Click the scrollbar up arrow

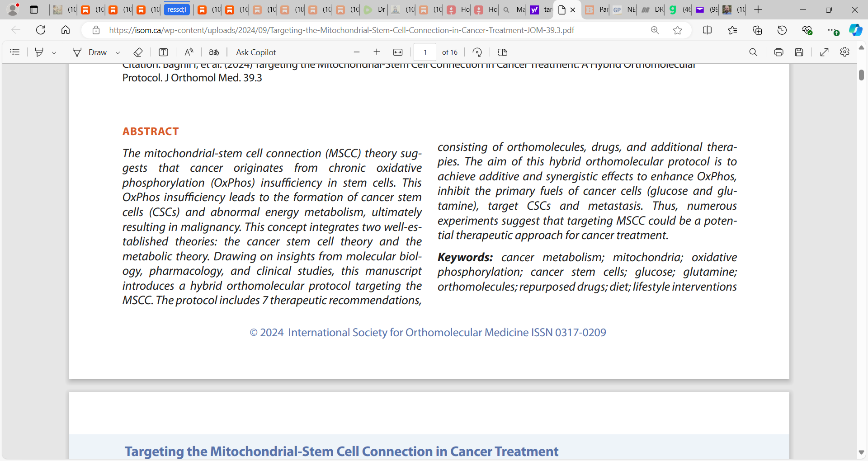[x=861, y=47]
